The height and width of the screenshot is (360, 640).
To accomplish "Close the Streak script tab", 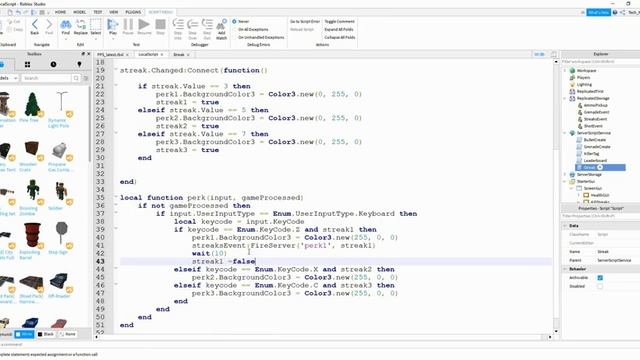I will click(x=188, y=55).
